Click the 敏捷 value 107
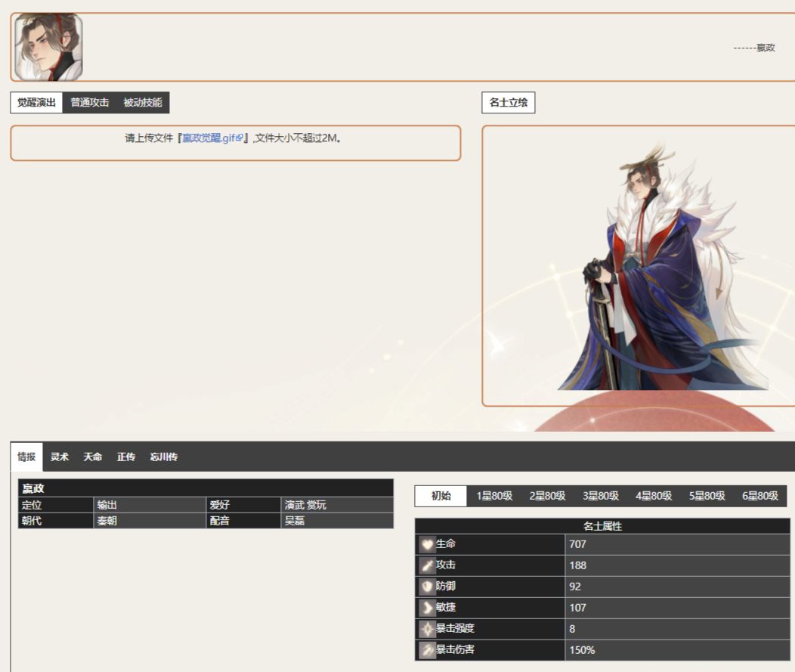 coord(677,608)
